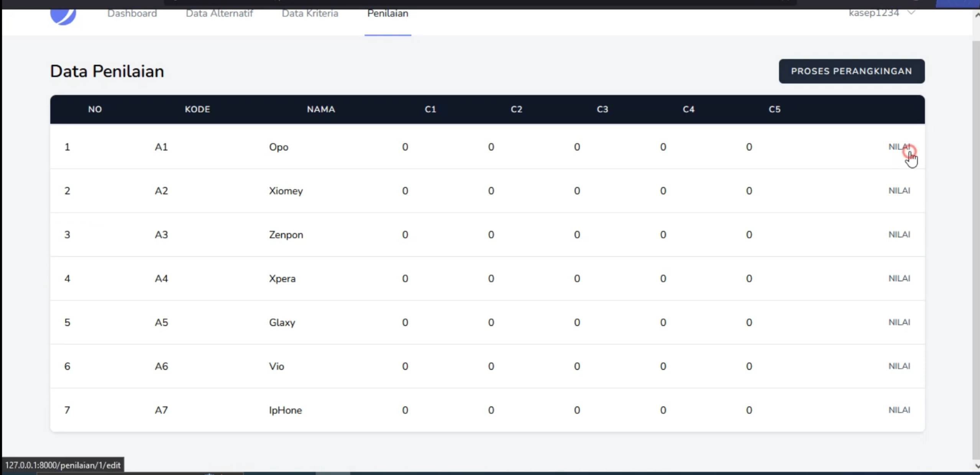Click NILAI link for Vio row
Screen dimensions: 980x475
point(899,366)
